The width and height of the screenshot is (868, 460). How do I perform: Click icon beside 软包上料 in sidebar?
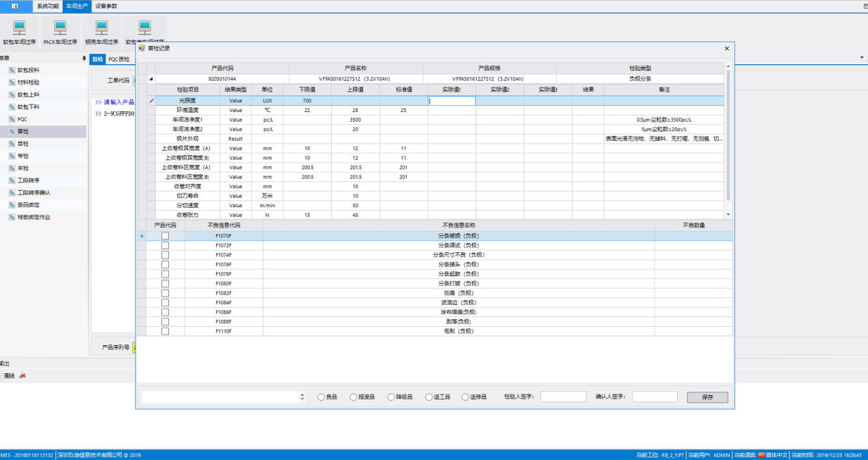tap(12, 94)
